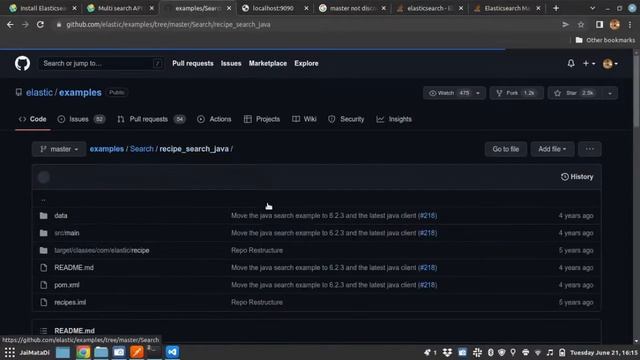Viewport: 640px width, 360px height.
Task: Open #218 link in pom.xml row
Action: pos(427,285)
